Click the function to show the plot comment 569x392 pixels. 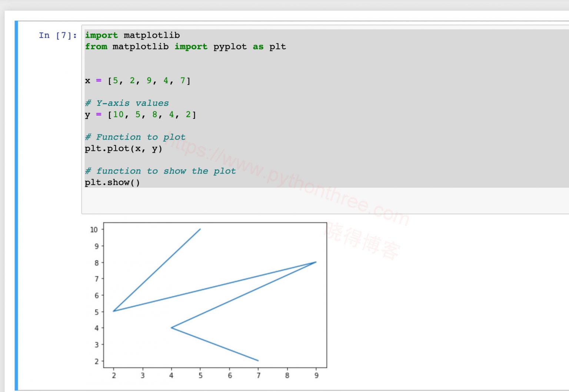click(160, 171)
